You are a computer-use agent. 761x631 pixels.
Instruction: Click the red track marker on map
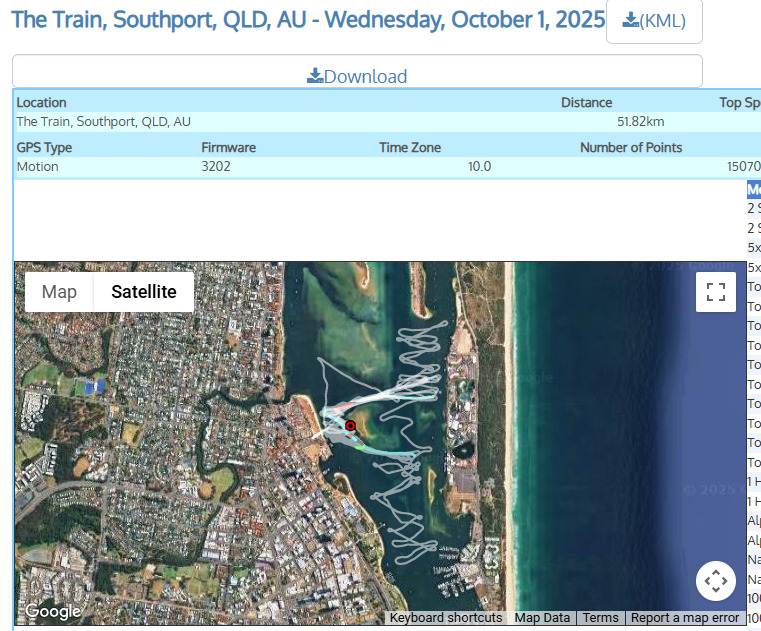(x=350, y=426)
